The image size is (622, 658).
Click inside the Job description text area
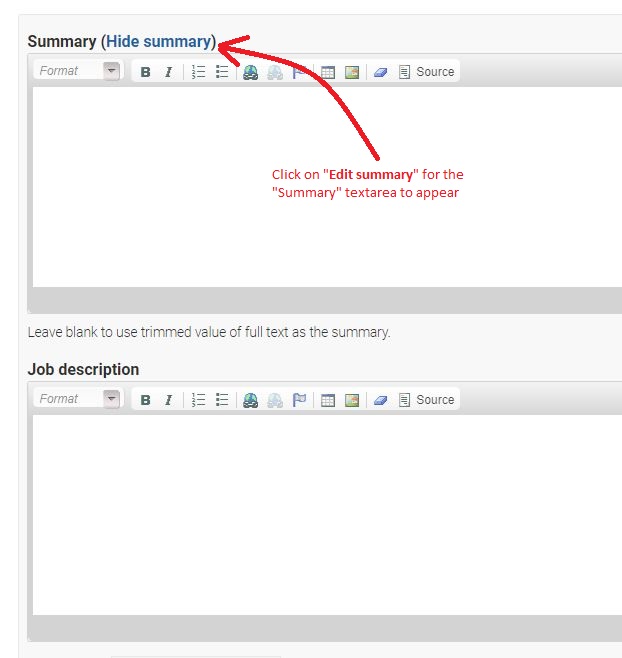coord(327,515)
